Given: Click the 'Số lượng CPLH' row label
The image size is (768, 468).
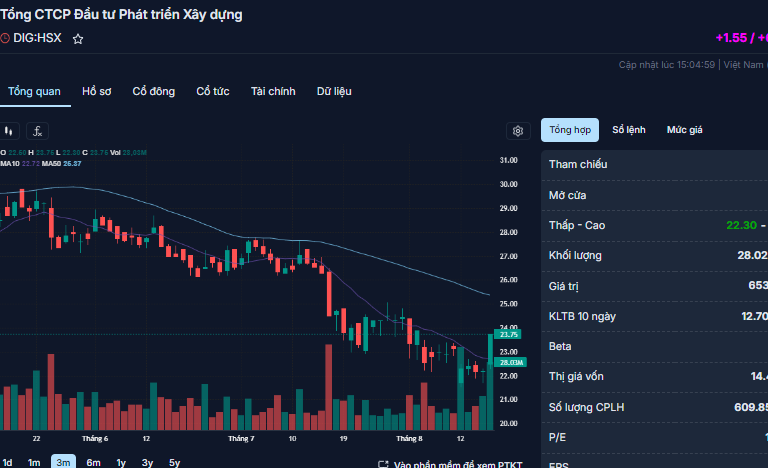Looking at the screenshot, I should [x=586, y=407].
